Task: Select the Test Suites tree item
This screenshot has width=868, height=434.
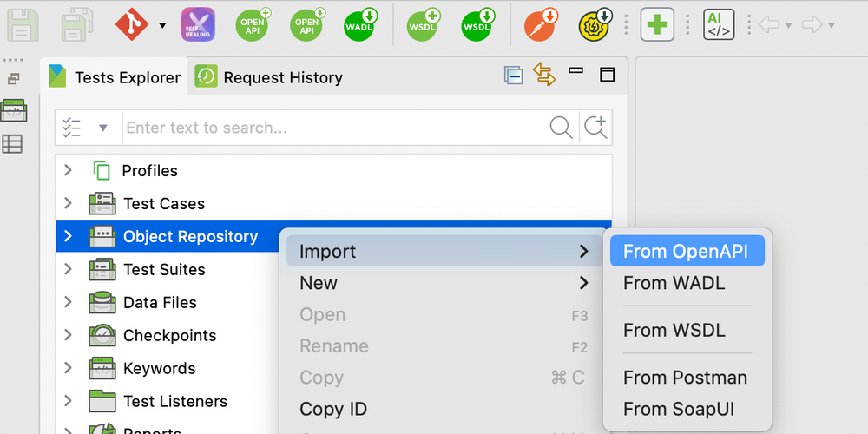Action: 164,270
